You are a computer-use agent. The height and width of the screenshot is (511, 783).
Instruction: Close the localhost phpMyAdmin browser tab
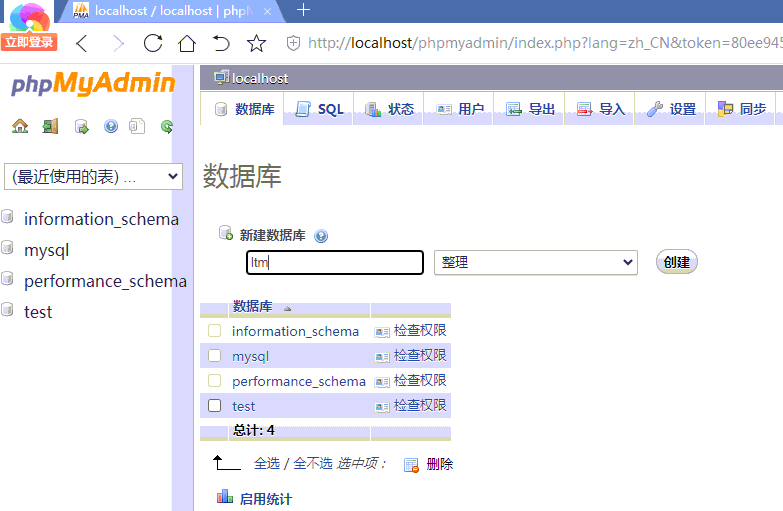(267, 11)
